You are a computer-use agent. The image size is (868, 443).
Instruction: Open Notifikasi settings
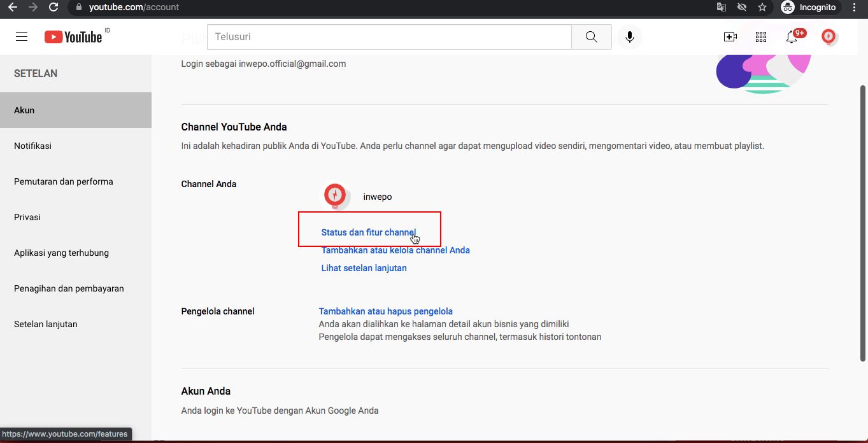(76, 146)
